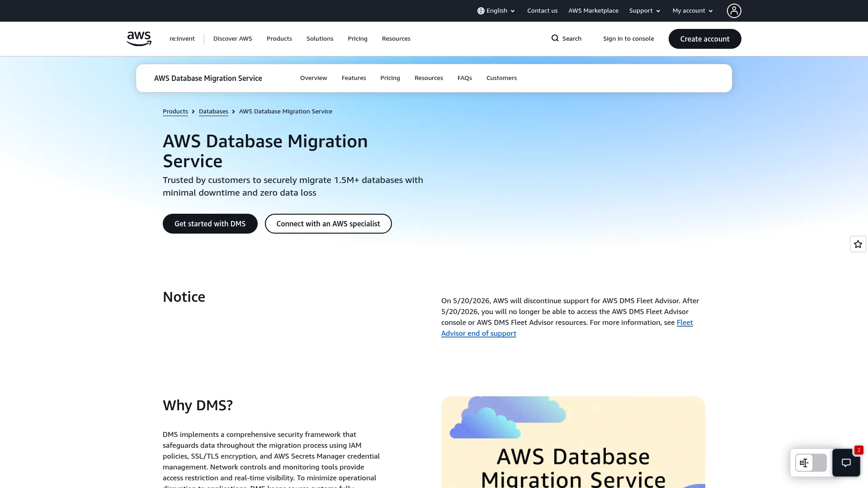
Task: Switch to the Customers tab
Action: (501, 78)
